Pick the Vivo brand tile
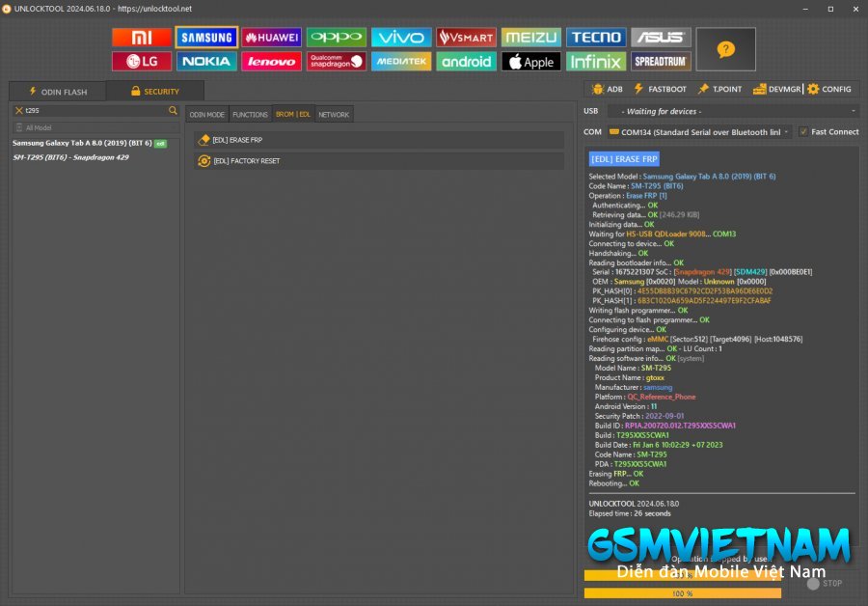Viewport: 868px width, 606px height. (401, 37)
